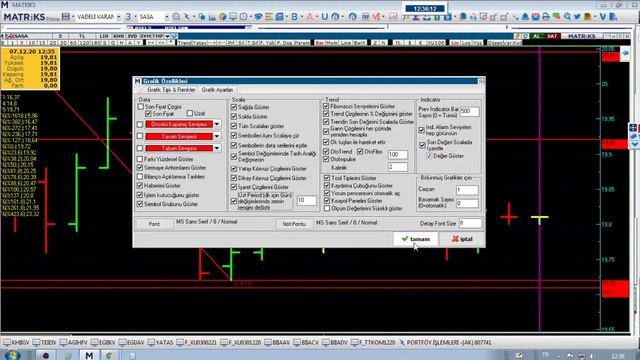640x360 pixels.
Task: Toggle Fibonacci Seviyelerini Göster checkbox
Action: [326, 106]
